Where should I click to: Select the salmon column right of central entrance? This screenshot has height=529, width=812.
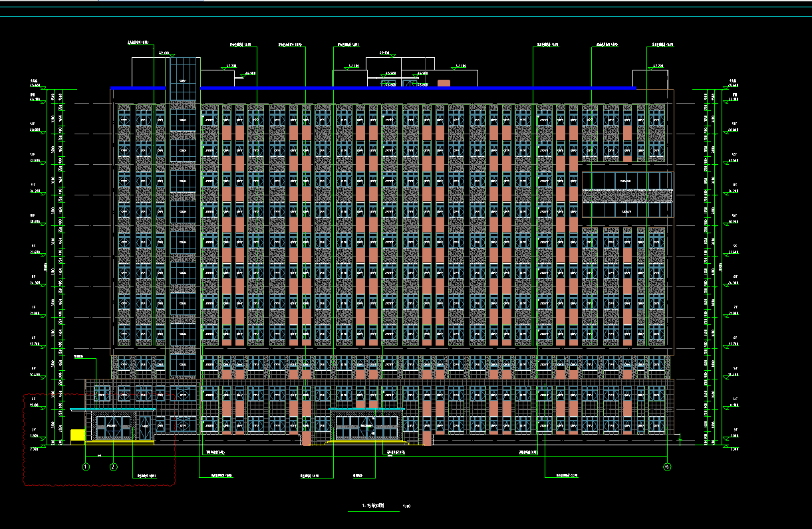coord(427,439)
